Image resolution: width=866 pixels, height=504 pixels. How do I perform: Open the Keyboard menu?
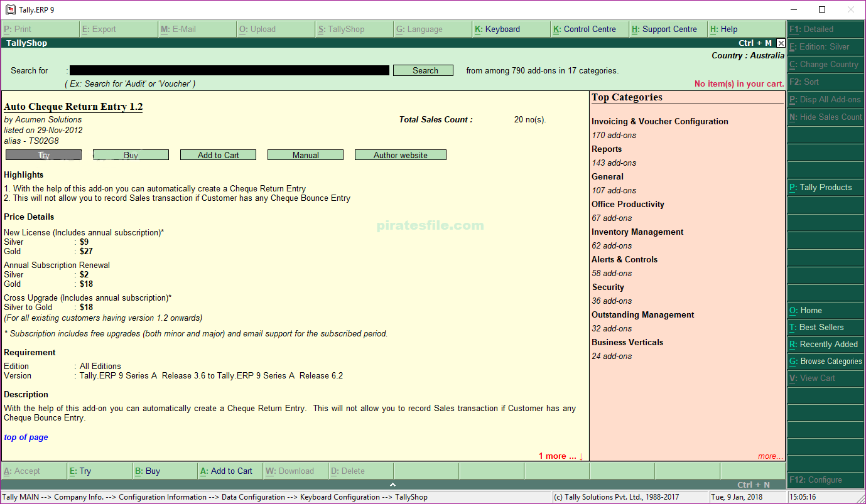click(511, 29)
